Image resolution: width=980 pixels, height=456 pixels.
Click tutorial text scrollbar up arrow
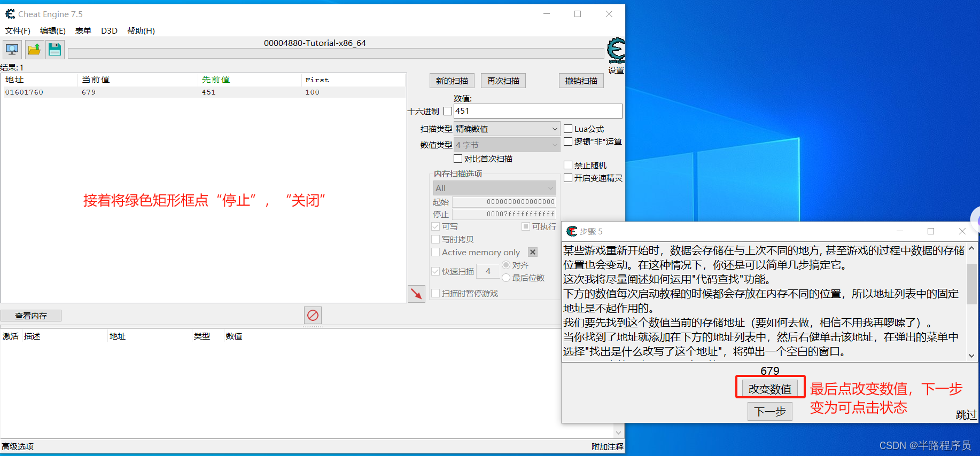(971, 248)
